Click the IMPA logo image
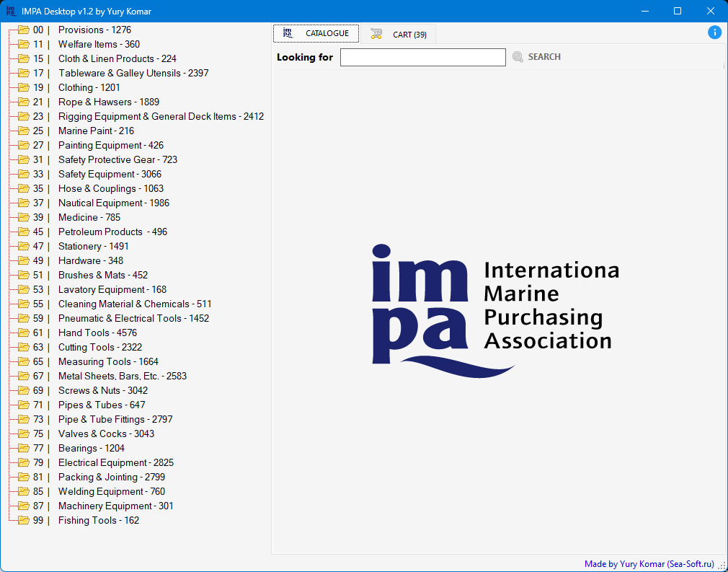 494,310
